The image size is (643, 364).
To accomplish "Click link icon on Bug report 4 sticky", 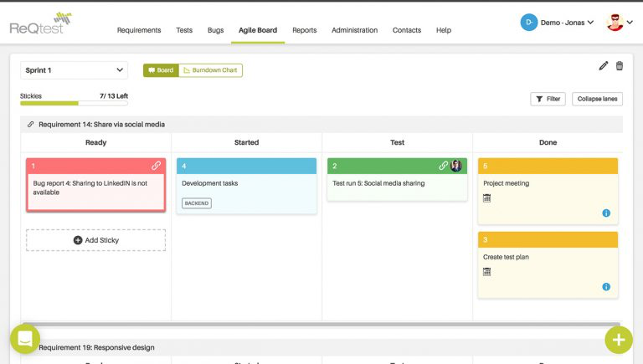I will click(x=156, y=166).
